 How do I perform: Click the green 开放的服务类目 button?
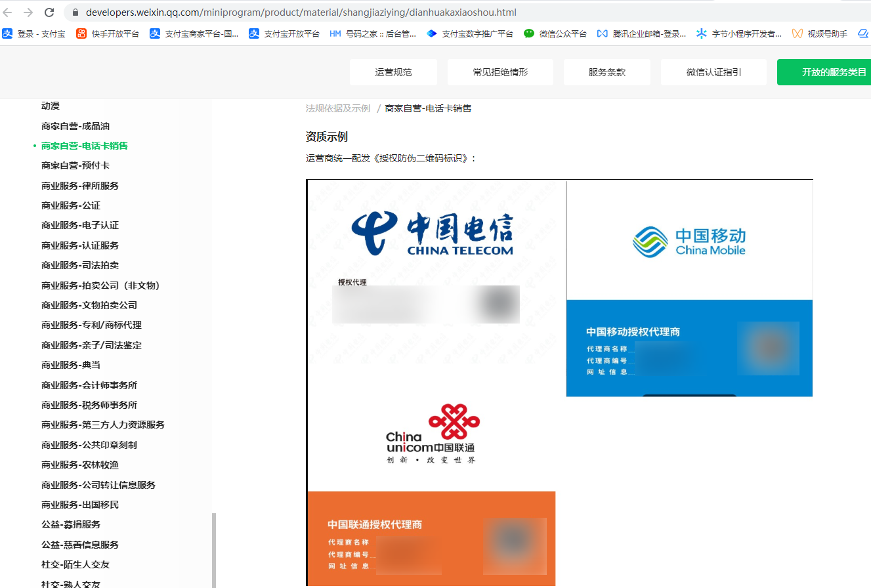click(824, 72)
